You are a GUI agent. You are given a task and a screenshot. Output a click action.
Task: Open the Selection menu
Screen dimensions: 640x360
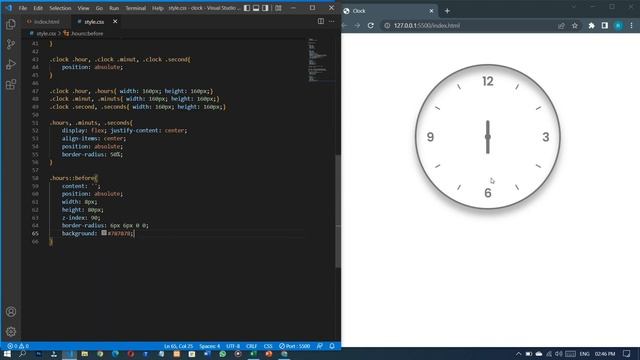pos(60,8)
